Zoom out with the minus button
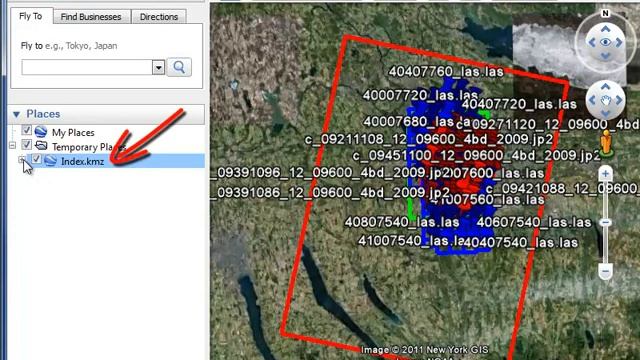 pyautogui.click(x=605, y=271)
